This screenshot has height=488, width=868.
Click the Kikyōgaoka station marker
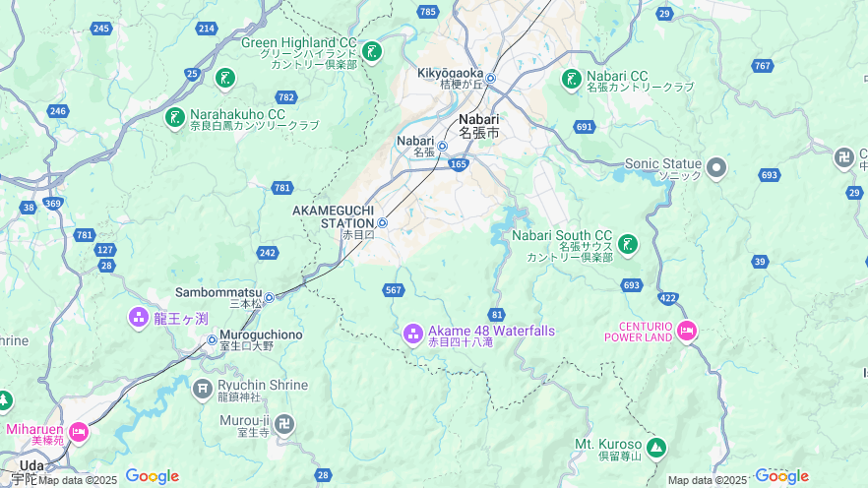tap(490, 79)
